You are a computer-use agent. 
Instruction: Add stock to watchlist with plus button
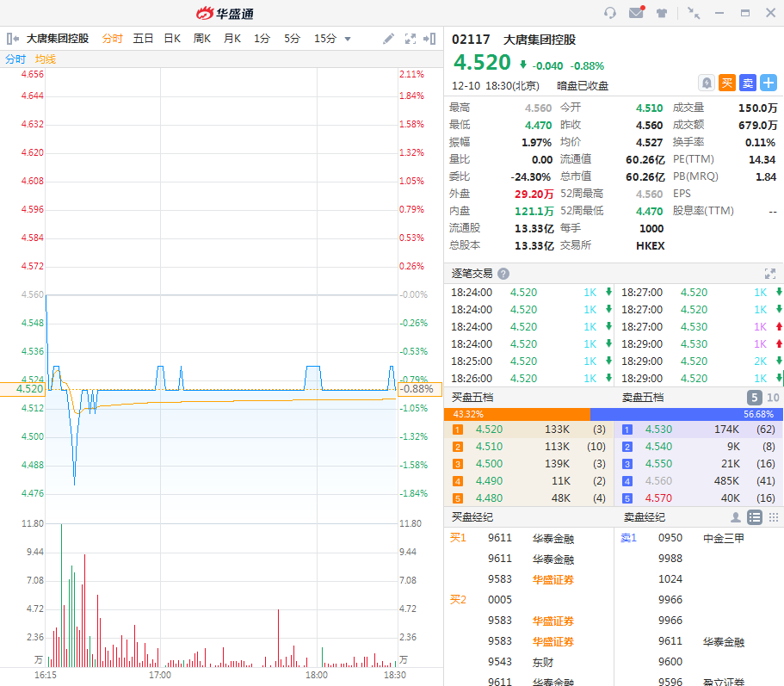pyautogui.click(x=768, y=83)
